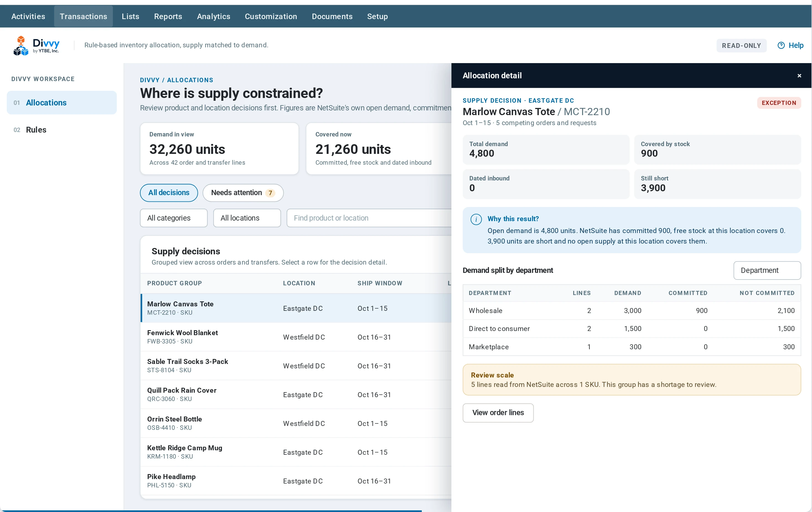Click the Wholesale department row
812x512 pixels.
pos(632,311)
